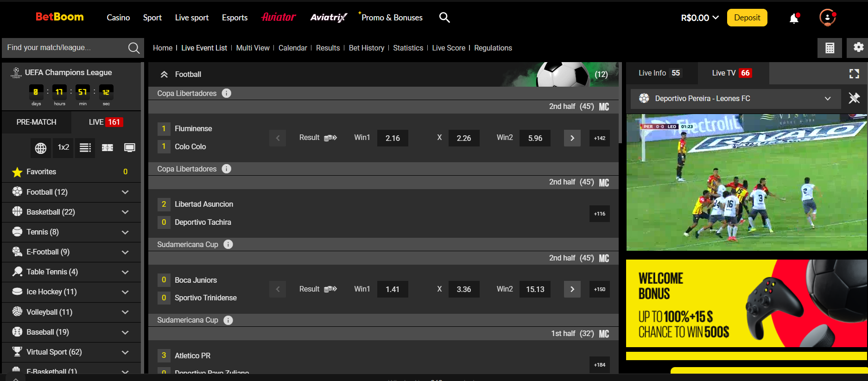Open Bet History link
This screenshot has height=381, width=868.
[x=367, y=48]
